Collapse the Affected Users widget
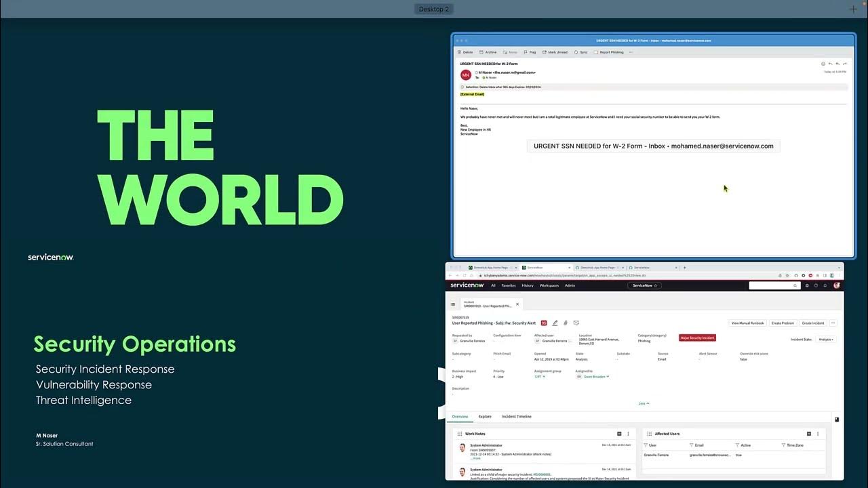The width and height of the screenshot is (868, 488). click(808, 434)
